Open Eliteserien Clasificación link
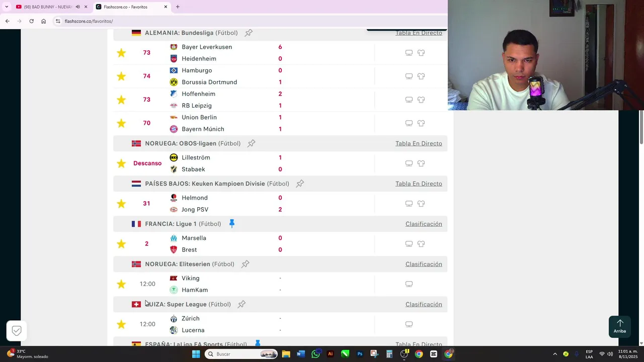Viewport: 644px width, 362px height. point(424,264)
